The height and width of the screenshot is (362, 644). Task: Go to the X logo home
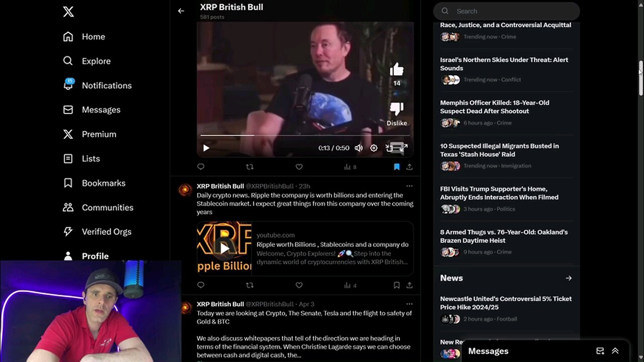[x=68, y=12]
